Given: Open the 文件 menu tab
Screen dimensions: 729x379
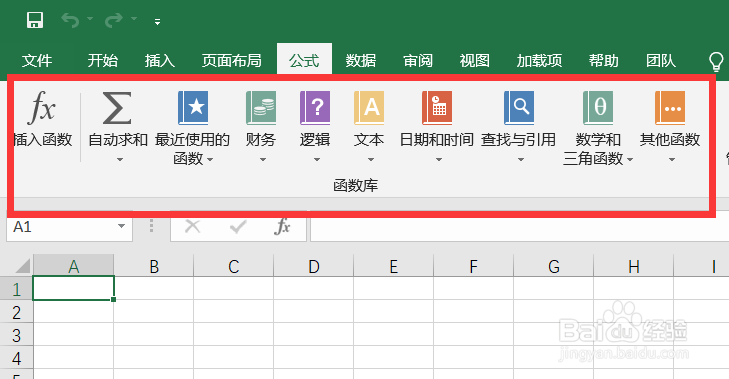Looking at the screenshot, I should pyautogui.click(x=37, y=60).
